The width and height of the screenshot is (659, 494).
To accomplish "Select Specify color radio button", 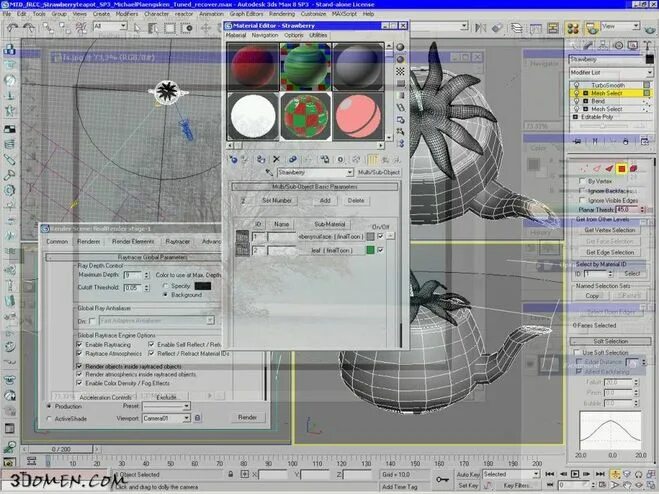I will (166, 286).
